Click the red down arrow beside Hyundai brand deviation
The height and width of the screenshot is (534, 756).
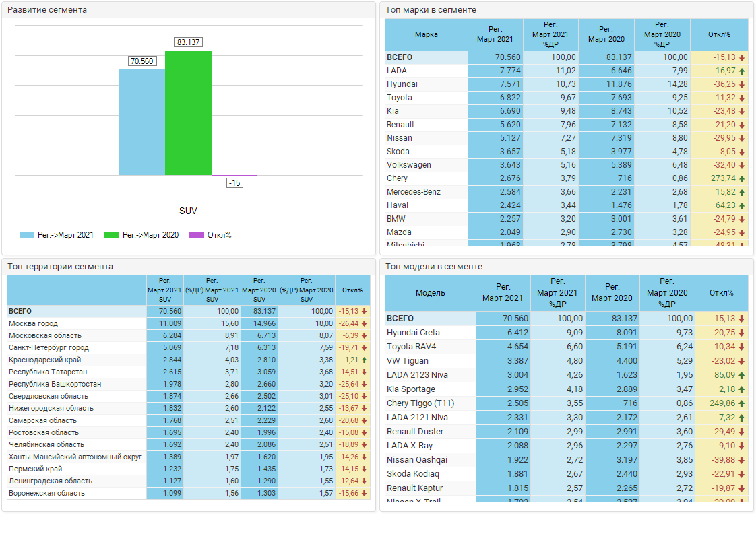click(x=742, y=84)
